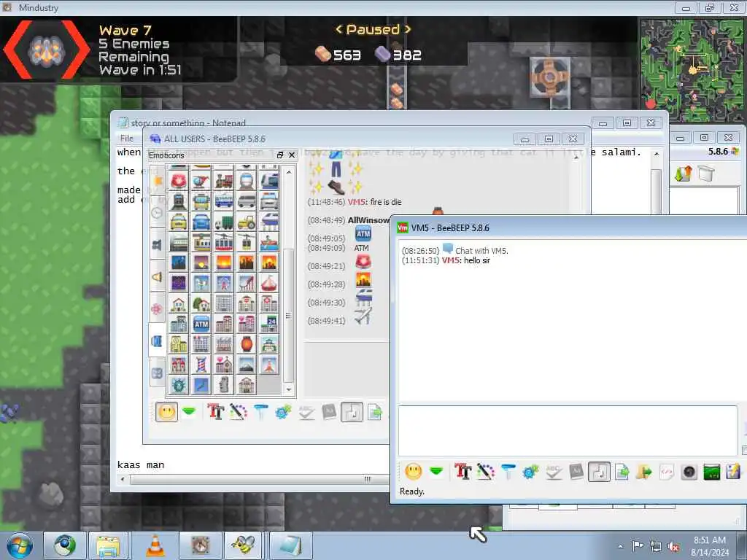This screenshot has height=560, width=747.
Task: Click dark camera icon in VM5 chat toolbar
Action: [x=689, y=472]
